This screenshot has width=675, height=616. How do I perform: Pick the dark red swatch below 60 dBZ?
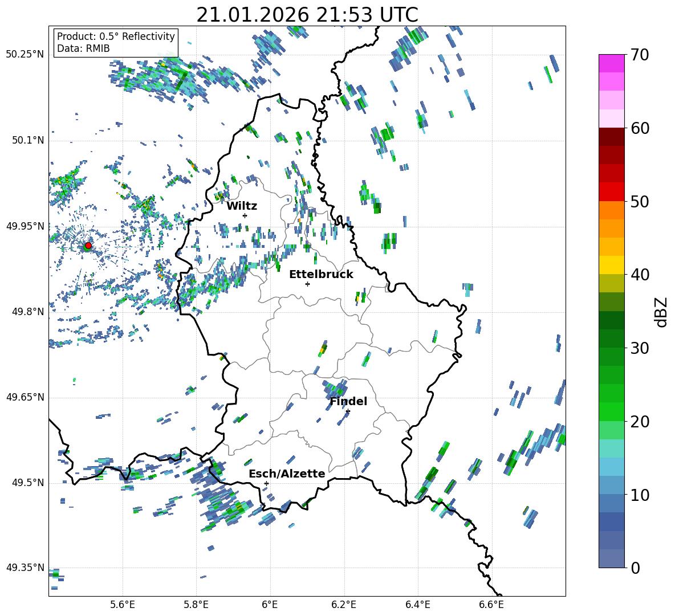[x=612, y=137]
